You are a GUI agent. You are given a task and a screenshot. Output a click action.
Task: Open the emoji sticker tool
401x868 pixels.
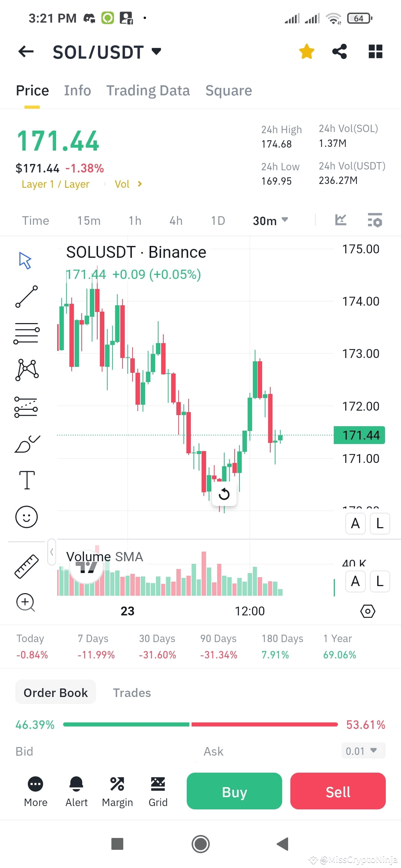click(x=26, y=517)
